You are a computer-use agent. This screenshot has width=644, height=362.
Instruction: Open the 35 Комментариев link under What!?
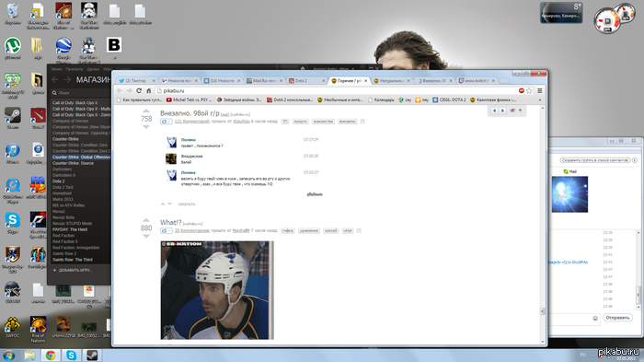click(x=191, y=231)
